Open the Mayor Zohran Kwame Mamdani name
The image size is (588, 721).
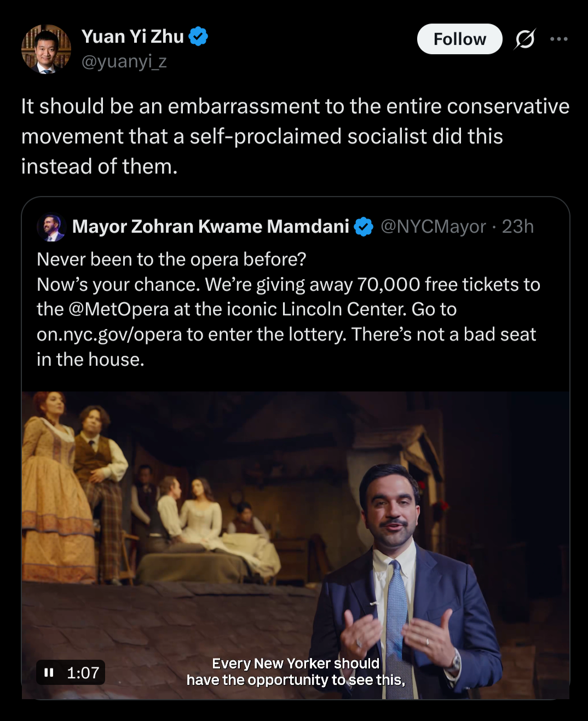211,227
